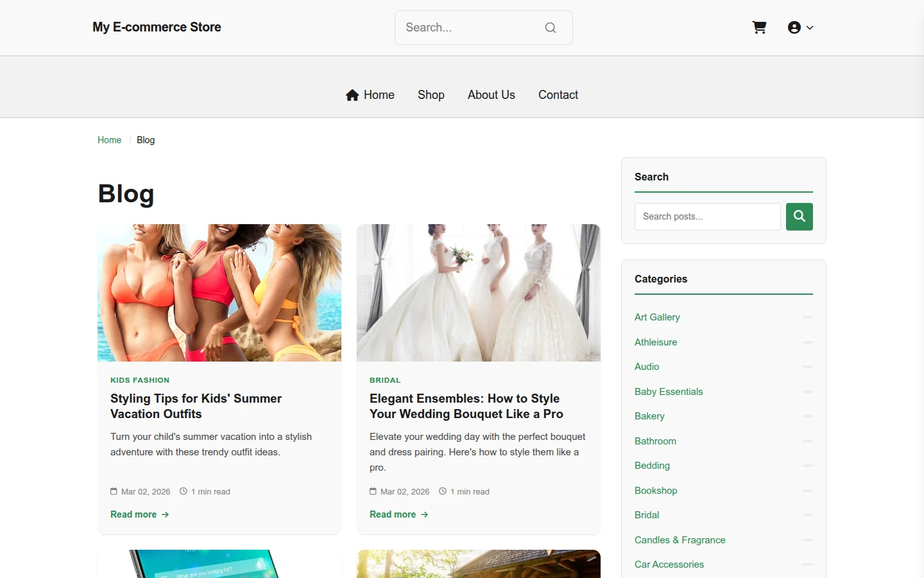Open the kids summer beach post thumbnail
This screenshot has height=578, width=924.
(219, 293)
